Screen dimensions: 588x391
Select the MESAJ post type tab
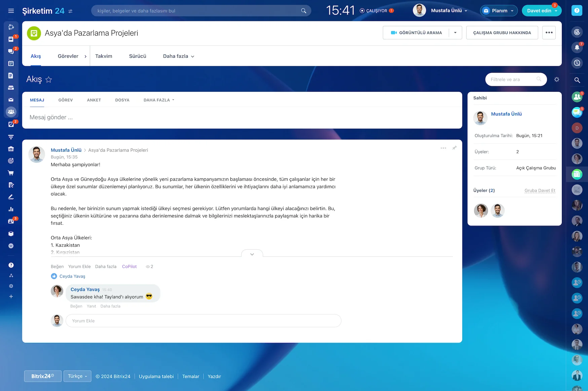coord(37,100)
